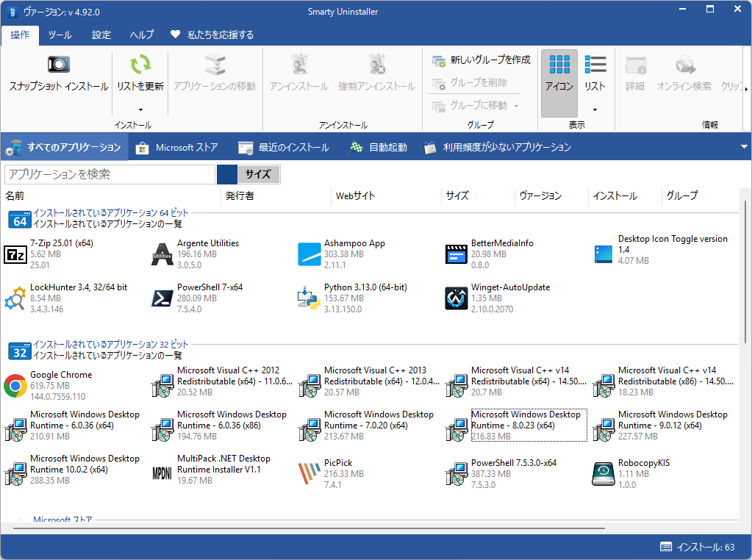Expand the category tab bar dropdown arrow
Screen dimensions: 752x560
tap(744, 147)
